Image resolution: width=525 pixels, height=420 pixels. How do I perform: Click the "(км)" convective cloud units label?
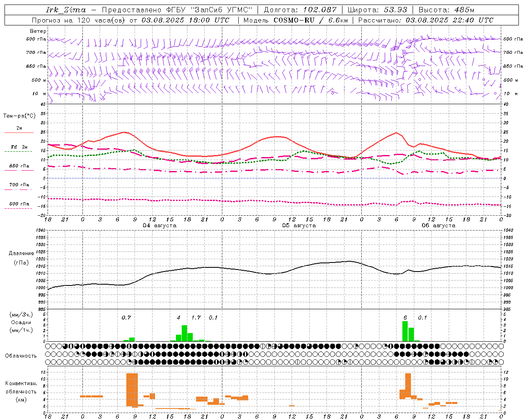(21, 399)
